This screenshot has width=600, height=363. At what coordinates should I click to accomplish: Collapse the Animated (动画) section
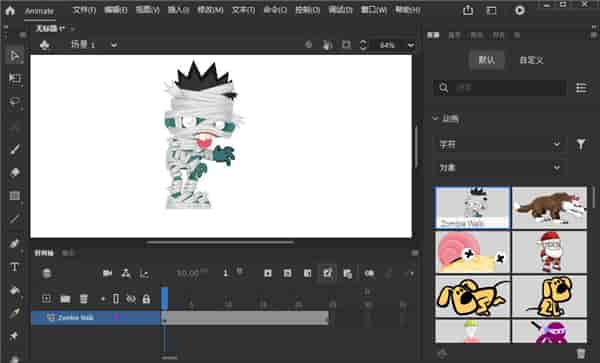coord(435,118)
